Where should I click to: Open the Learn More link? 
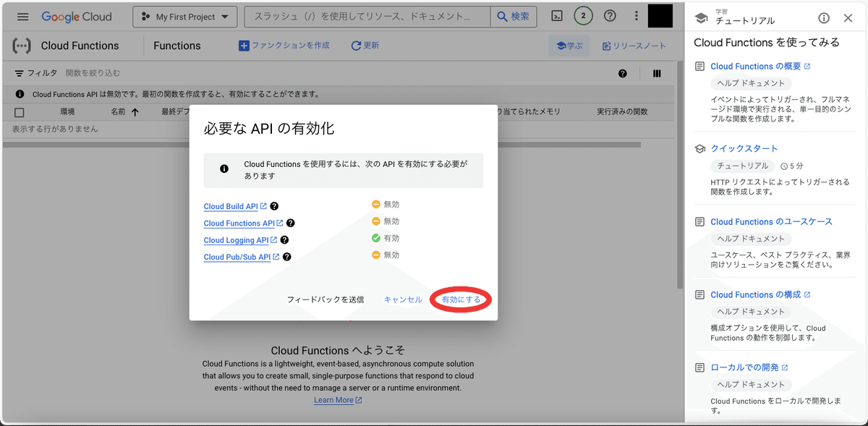338,400
